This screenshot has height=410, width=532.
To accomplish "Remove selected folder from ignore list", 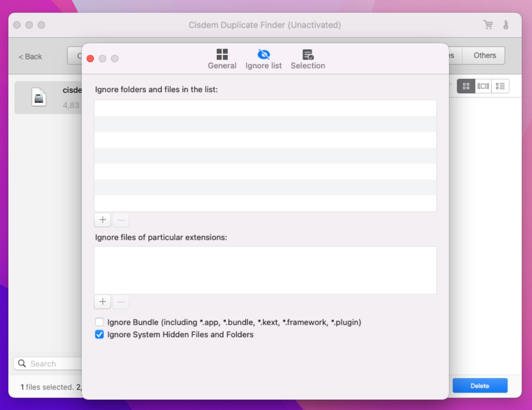I will [x=121, y=220].
